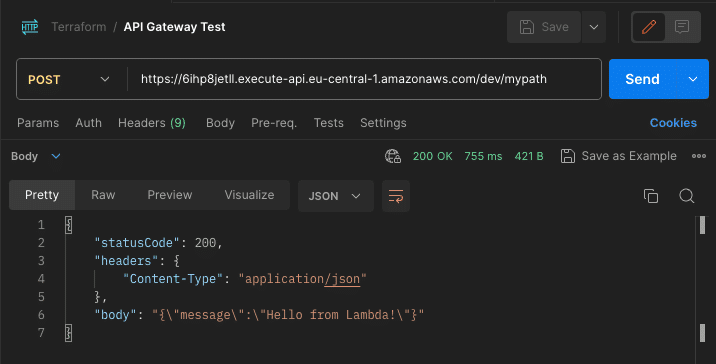Open the Params tab
The image size is (716, 364).
pyautogui.click(x=38, y=123)
